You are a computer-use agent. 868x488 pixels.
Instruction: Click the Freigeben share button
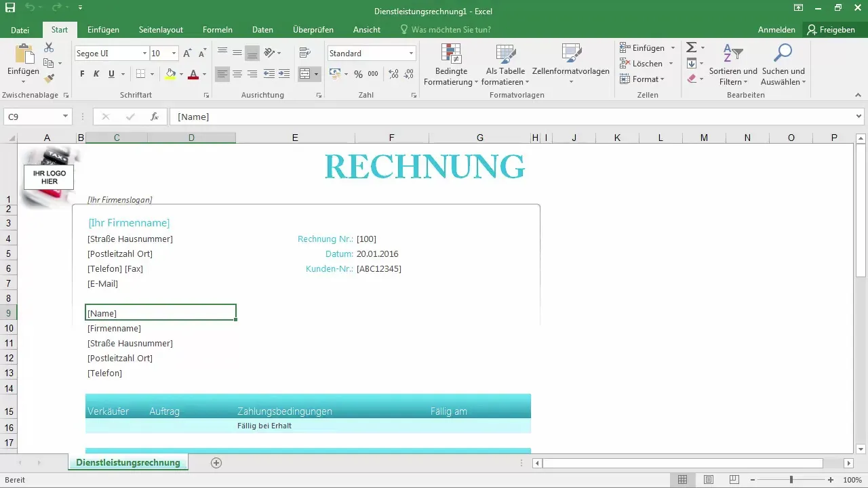(831, 30)
